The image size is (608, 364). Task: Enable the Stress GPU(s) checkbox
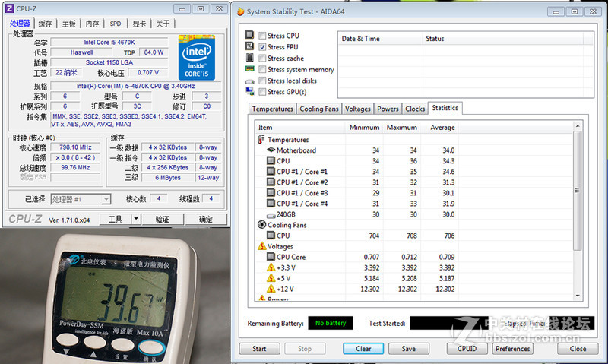coord(262,92)
